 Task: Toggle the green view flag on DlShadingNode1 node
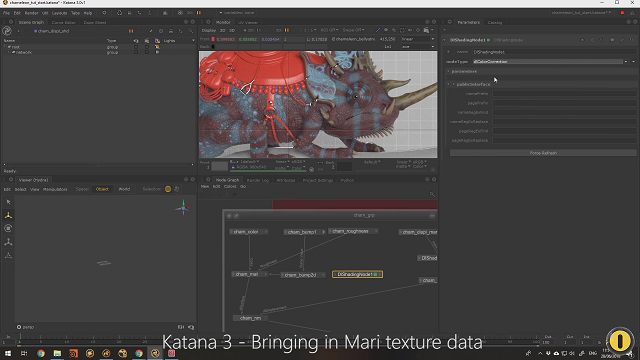[x=376, y=274]
